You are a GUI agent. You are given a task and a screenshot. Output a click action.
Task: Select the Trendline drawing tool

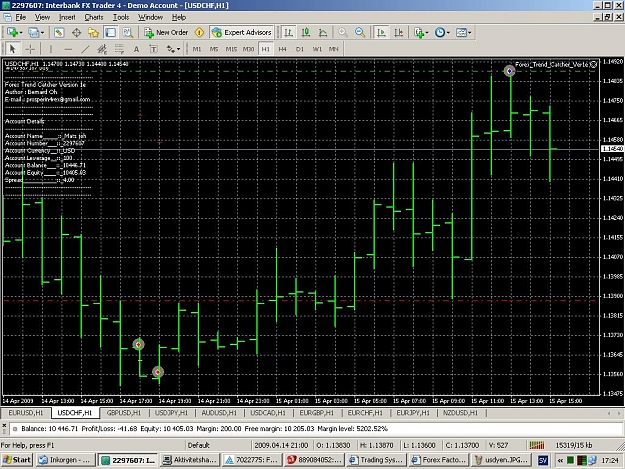85,49
